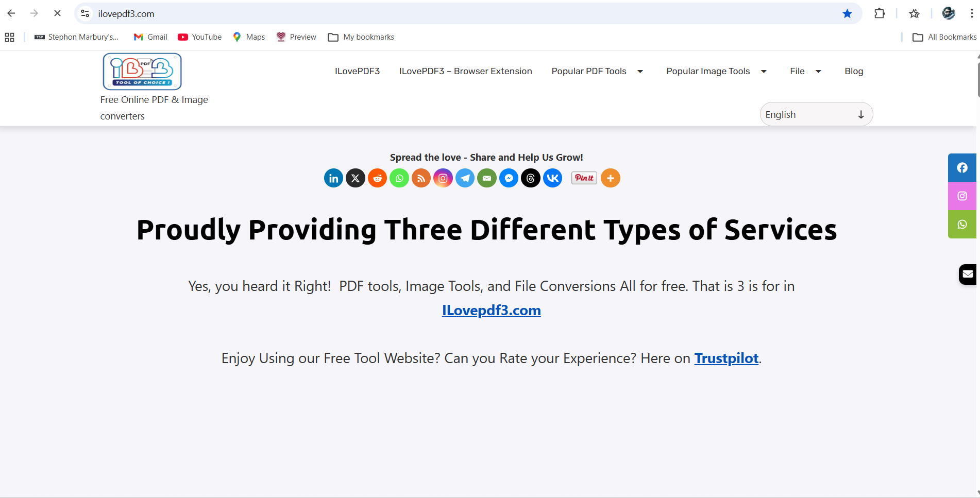The height and width of the screenshot is (498, 980).
Task: Open the Chrome extensions puzzle icon
Action: coord(880,13)
